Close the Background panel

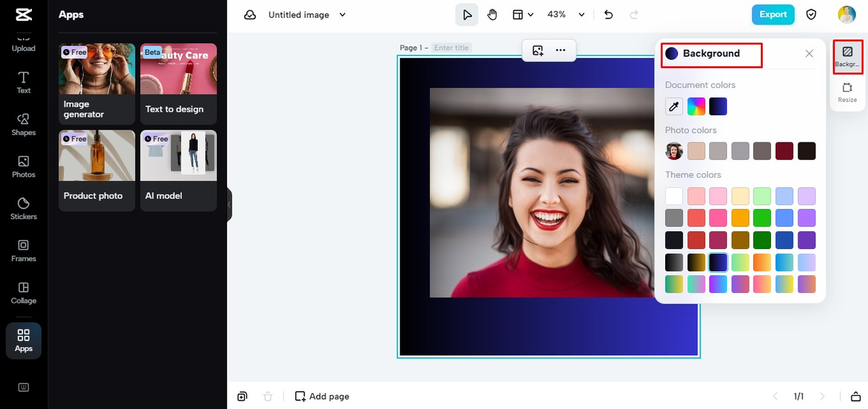[809, 54]
